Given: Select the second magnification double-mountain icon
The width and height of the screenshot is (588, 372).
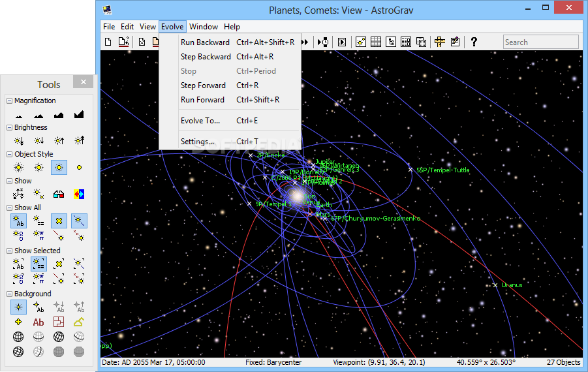Looking at the screenshot, I should tap(39, 115).
